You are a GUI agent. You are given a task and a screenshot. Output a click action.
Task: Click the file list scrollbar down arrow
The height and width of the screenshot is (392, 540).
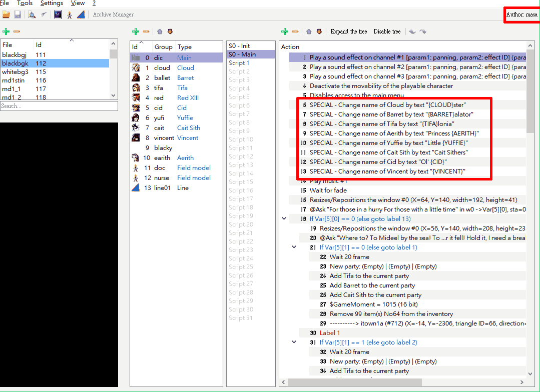click(x=114, y=95)
